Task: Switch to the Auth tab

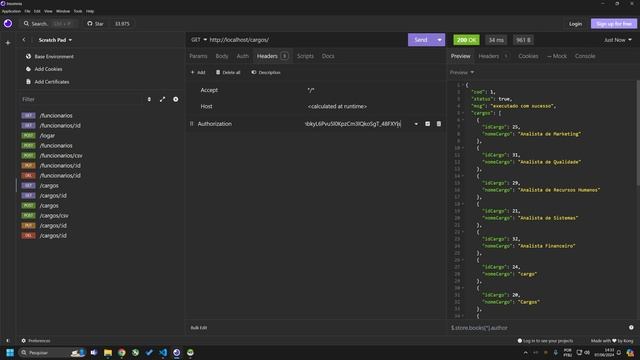Action: (242, 56)
